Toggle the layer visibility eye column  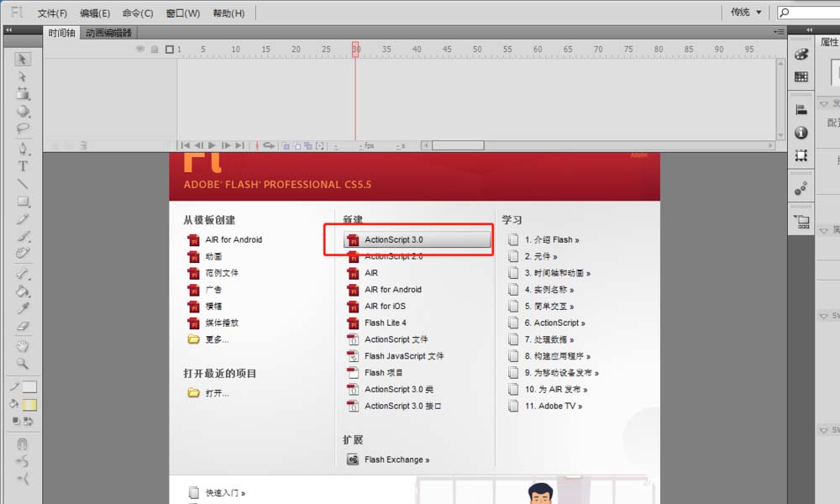[x=139, y=50]
